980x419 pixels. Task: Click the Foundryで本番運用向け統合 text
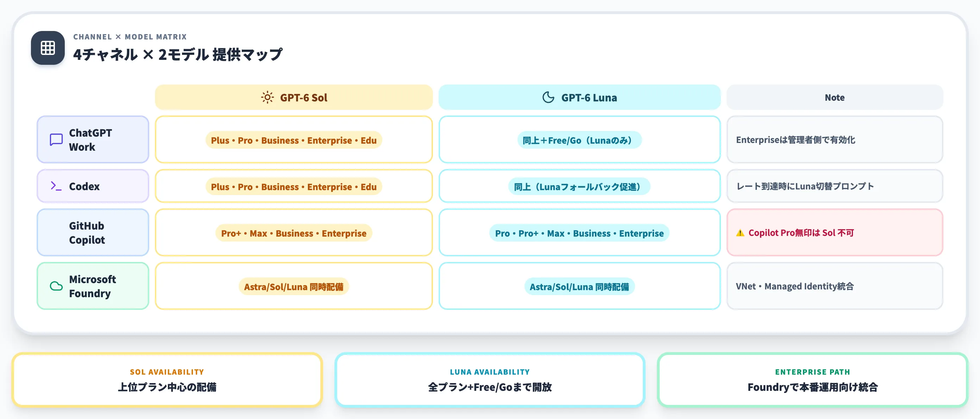[812, 387]
